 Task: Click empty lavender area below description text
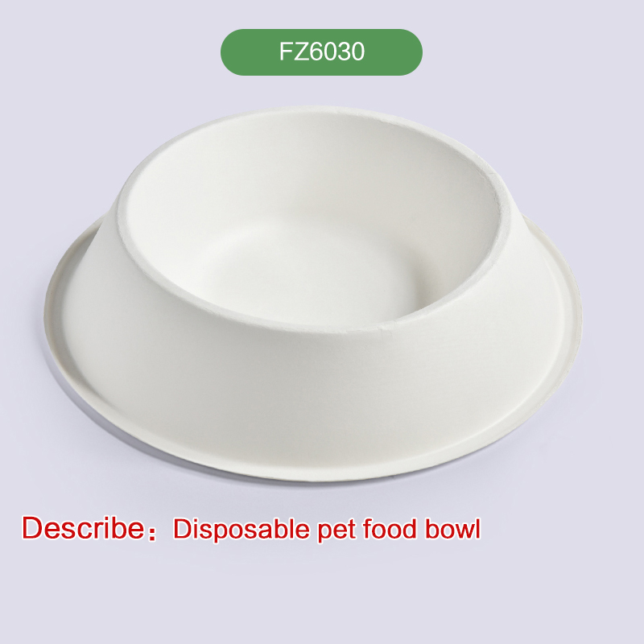322,596
